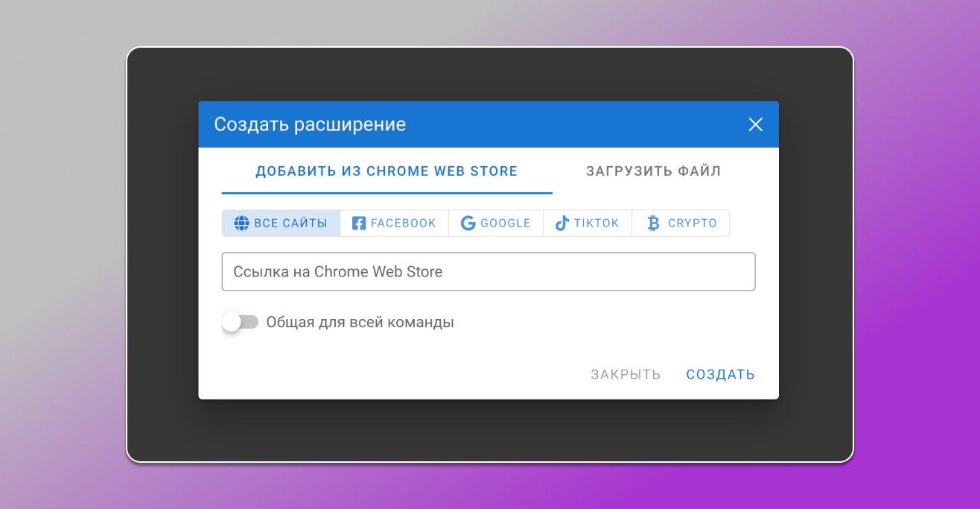The image size is (980, 509).
Task: Select the CRYPTO site filter chip
Action: click(681, 223)
